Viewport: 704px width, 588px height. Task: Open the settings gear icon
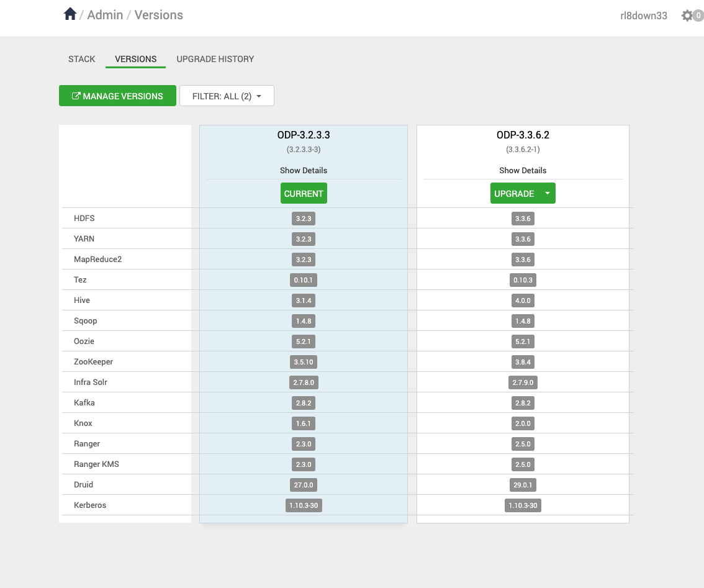[687, 16]
